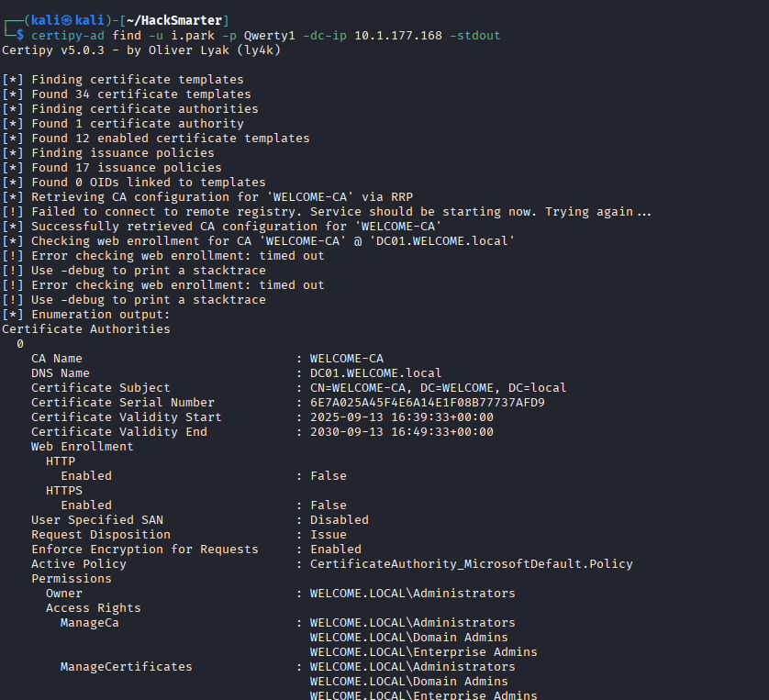The width and height of the screenshot is (769, 700).
Task: Click the Certificate Validity Start date value
Action: click(401, 417)
